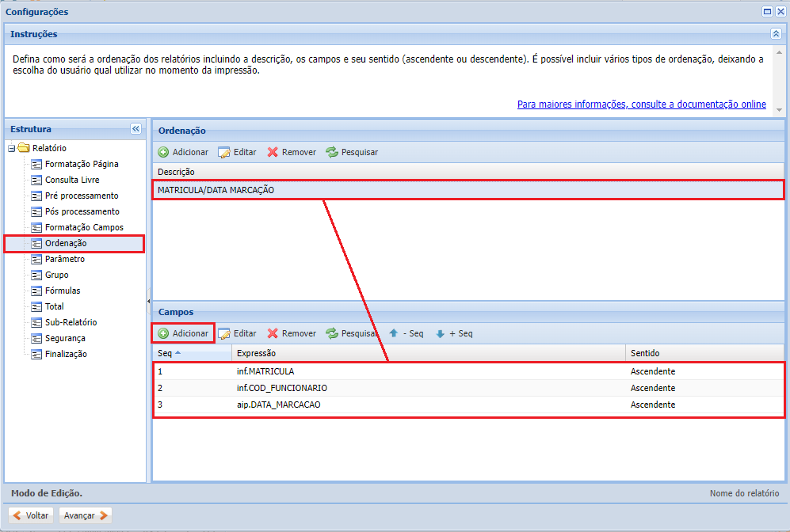Collapse the Relatório tree node
The height and width of the screenshot is (532, 790).
coord(12,148)
